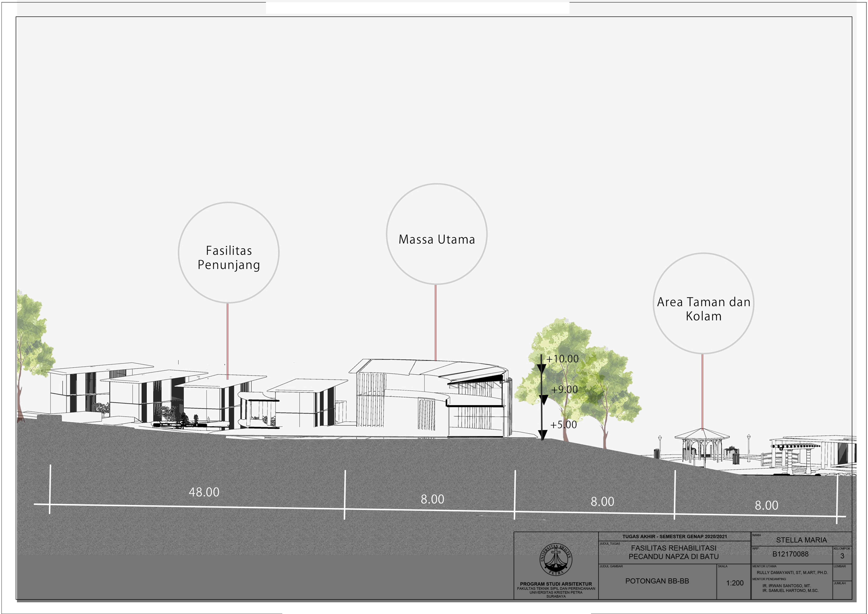Select the Massa Utama circle label

(437, 234)
